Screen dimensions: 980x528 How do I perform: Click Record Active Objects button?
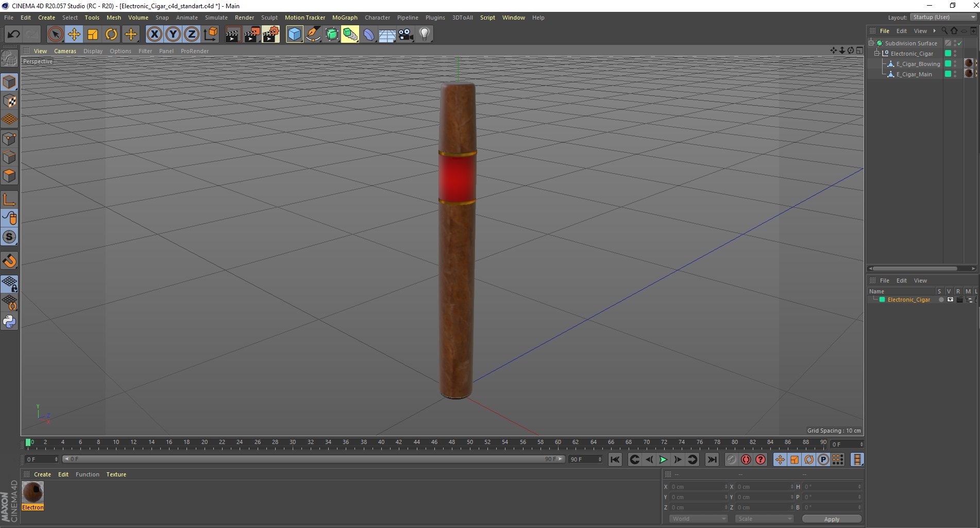[x=731, y=459]
